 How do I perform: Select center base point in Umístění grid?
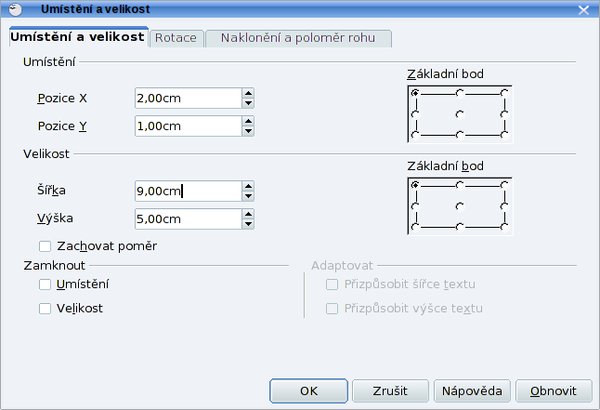tap(460, 114)
